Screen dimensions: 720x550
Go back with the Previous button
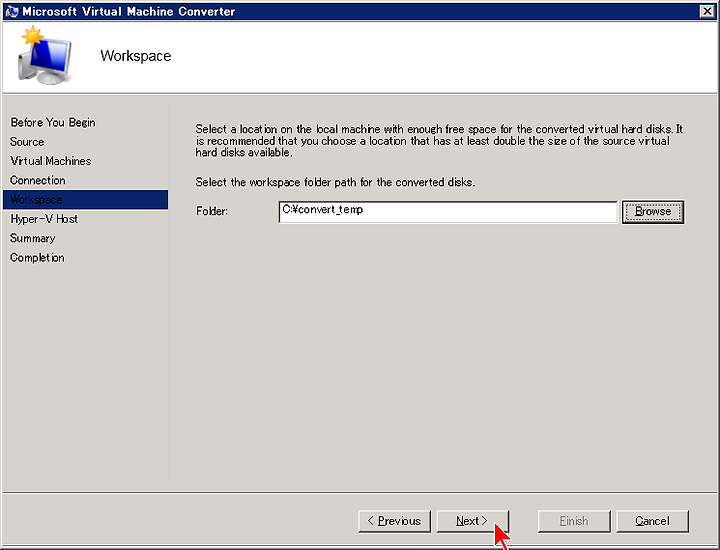[x=394, y=521]
